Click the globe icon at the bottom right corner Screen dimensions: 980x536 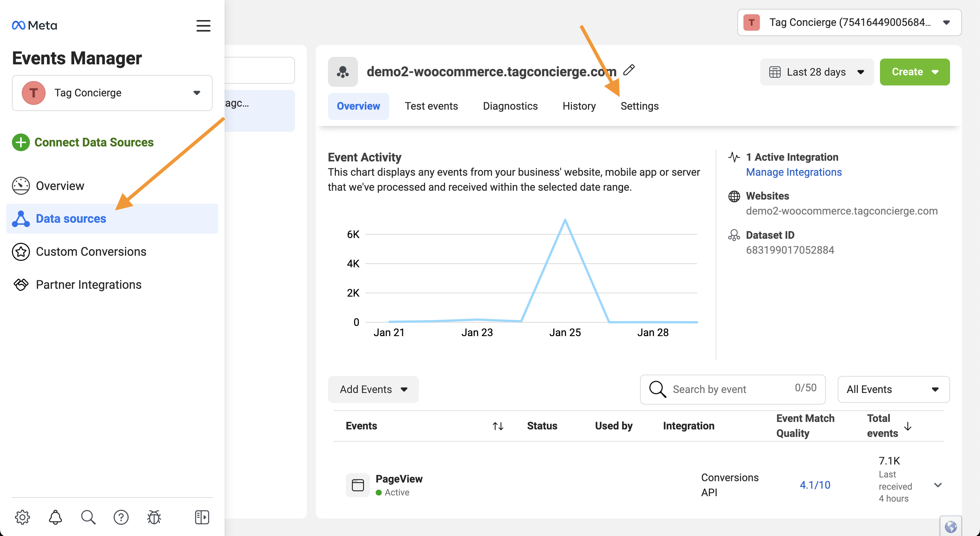tap(950, 526)
